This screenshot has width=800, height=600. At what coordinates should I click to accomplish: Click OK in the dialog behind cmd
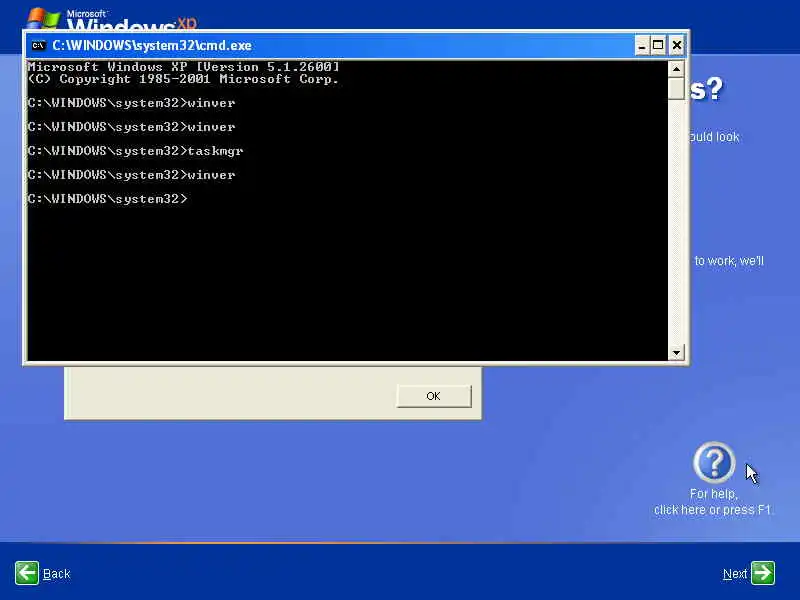(434, 396)
